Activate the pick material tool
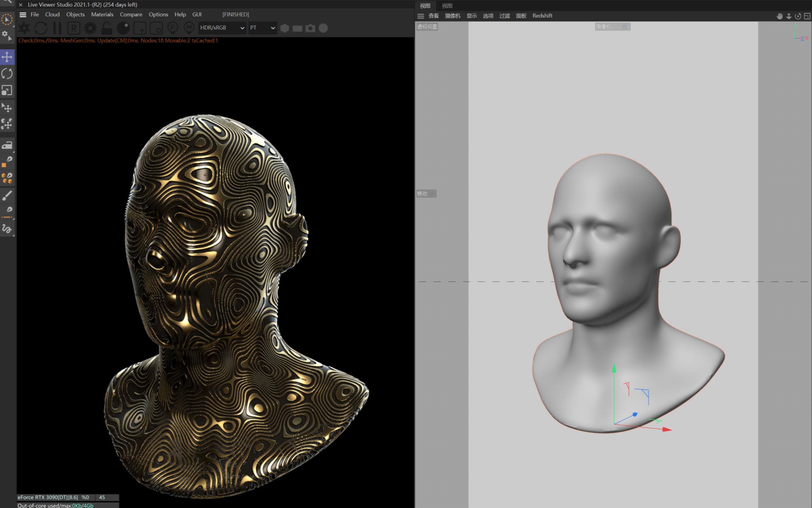This screenshot has height=508, width=812. click(x=189, y=28)
